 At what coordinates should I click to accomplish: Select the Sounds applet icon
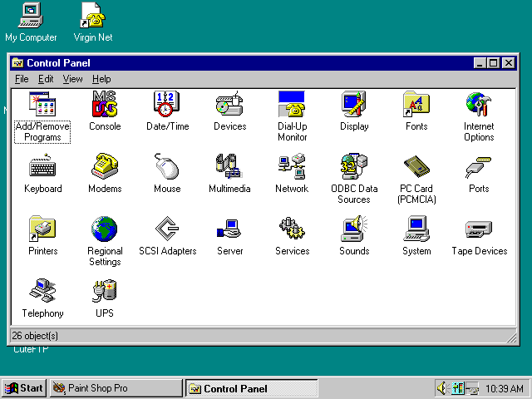pyautogui.click(x=354, y=229)
